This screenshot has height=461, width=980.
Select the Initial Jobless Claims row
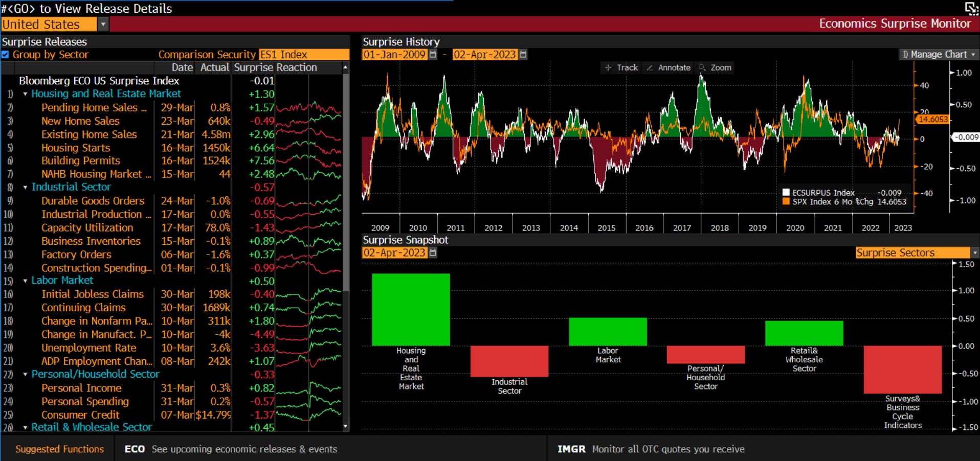pyautogui.click(x=171, y=294)
